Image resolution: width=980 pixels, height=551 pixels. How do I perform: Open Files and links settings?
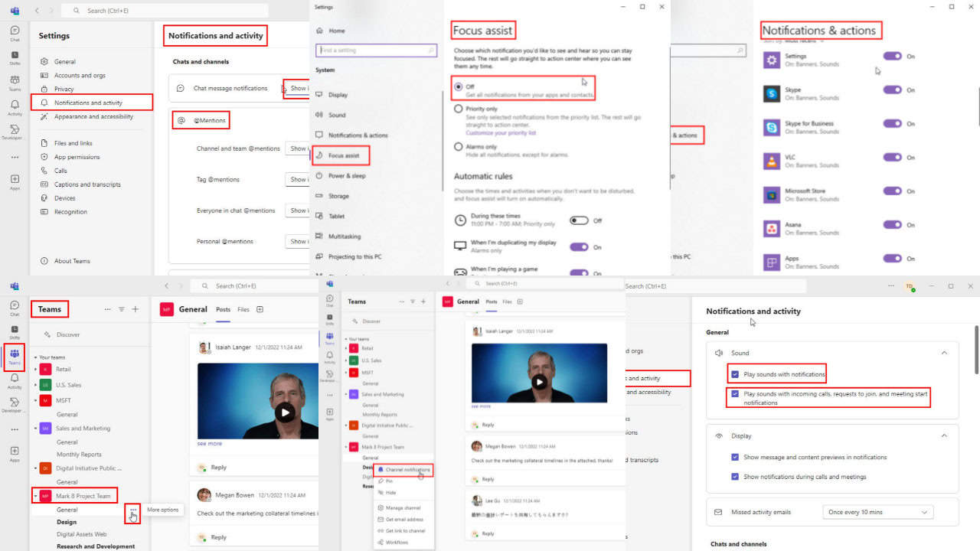coord(73,143)
